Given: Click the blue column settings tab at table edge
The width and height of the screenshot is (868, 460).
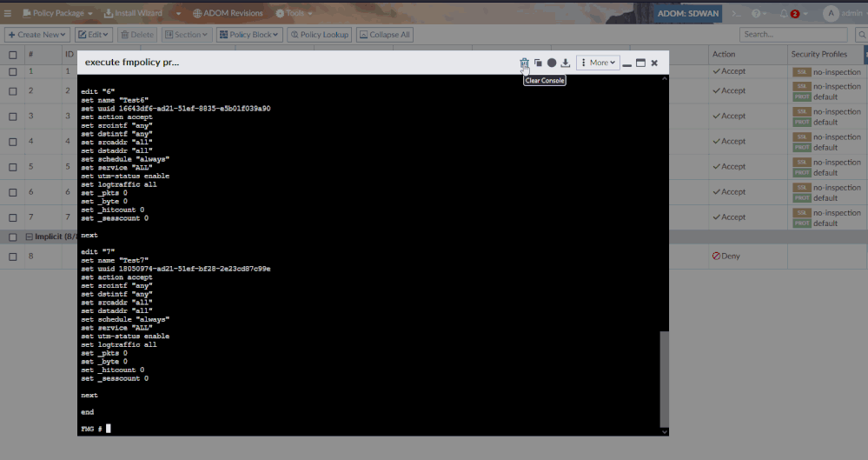Looking at the screenshot, I should click(x=865, y=54).
